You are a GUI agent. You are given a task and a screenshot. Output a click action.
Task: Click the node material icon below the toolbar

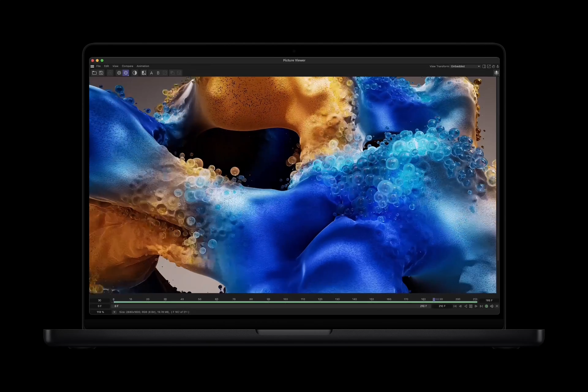(496, 73)
